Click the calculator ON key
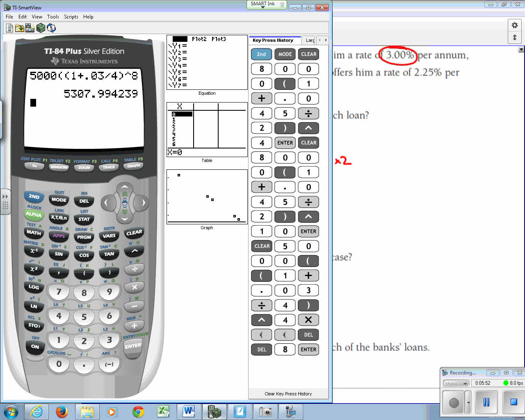525x420 pixels. tap(35, 347)
